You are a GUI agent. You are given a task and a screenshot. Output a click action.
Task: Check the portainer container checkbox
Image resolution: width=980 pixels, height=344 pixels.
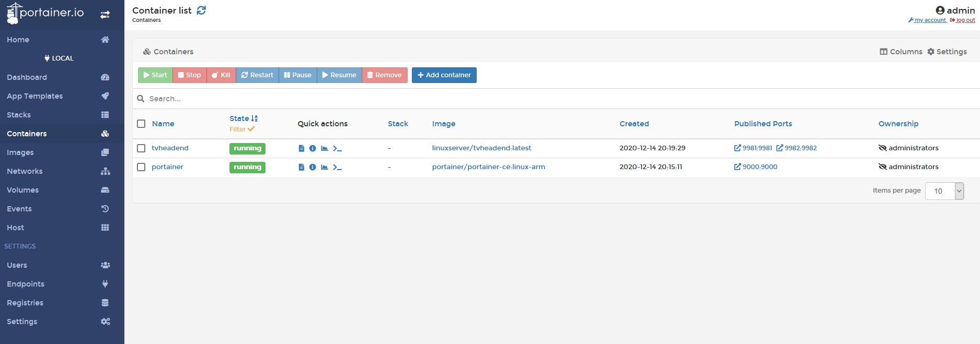pyautogui.click(x=141, y=167)
